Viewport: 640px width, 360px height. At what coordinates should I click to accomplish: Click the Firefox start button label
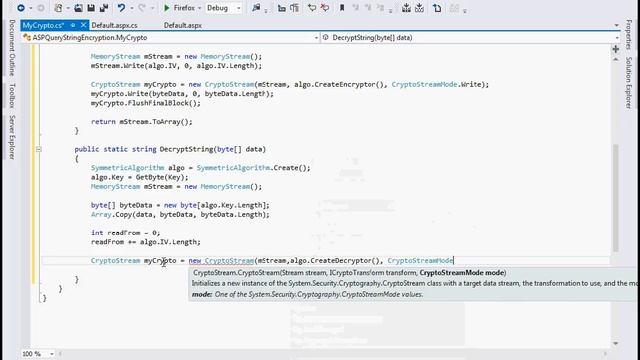pyautogui.click(x=184, y=8)
